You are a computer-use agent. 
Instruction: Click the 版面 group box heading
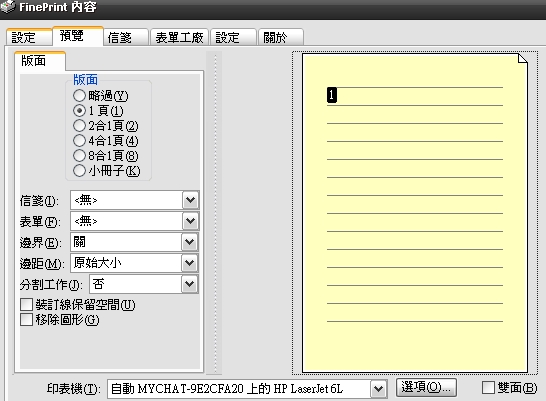coord(85,80)
